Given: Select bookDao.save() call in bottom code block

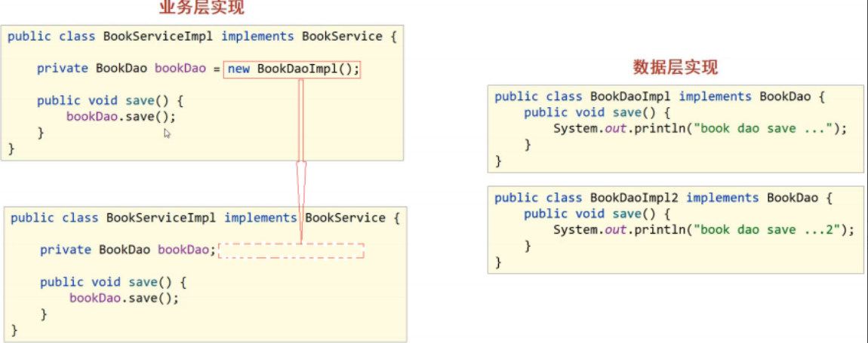Looking at the screenshot, I should 124,298.
